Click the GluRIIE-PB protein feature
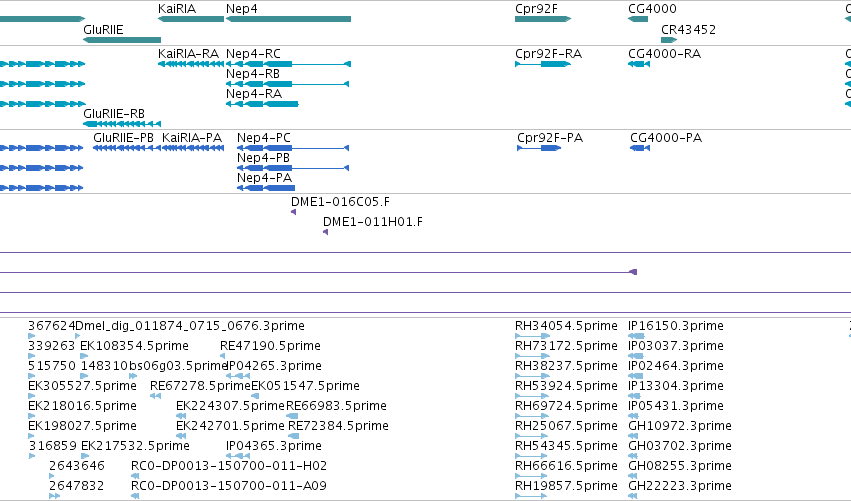851x501 pixels. coord(126,148)
